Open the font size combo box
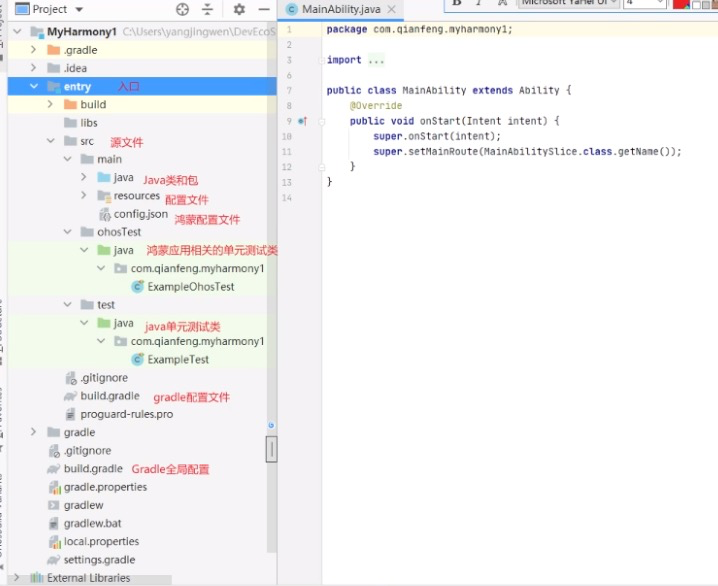Screen dimensions: 718x586 [x=660, y=3]
